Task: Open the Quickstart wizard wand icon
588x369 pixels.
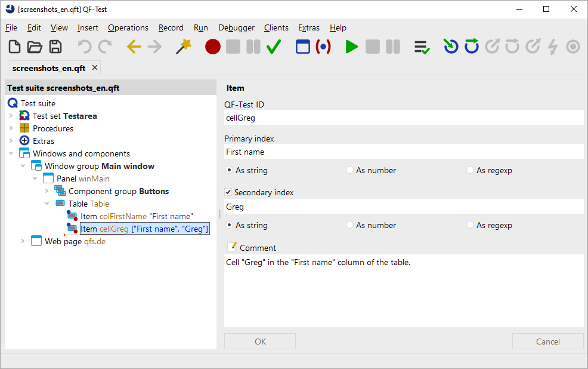Action: click(183, 47)
